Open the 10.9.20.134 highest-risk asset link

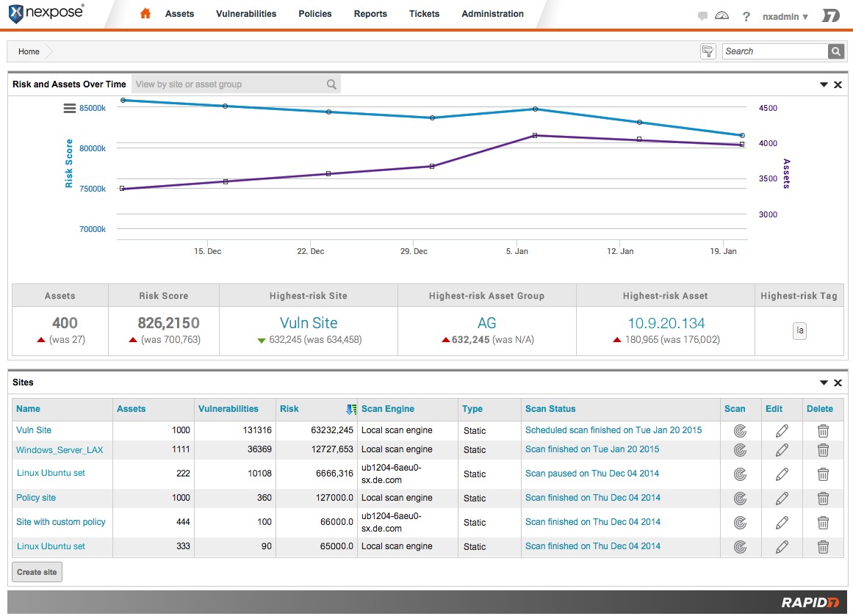[666, 323]
